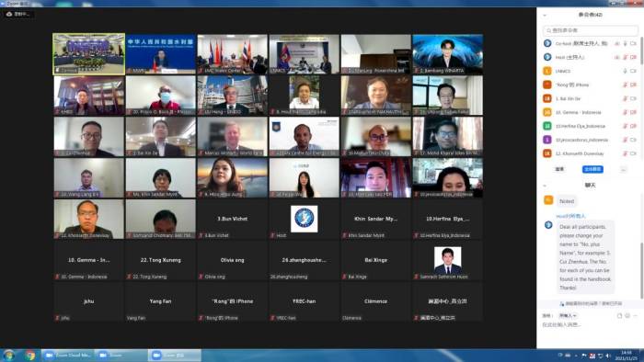Toggle microphone for participant UNMCS
This screenshot has width=644, height=362.
[625, 71]
